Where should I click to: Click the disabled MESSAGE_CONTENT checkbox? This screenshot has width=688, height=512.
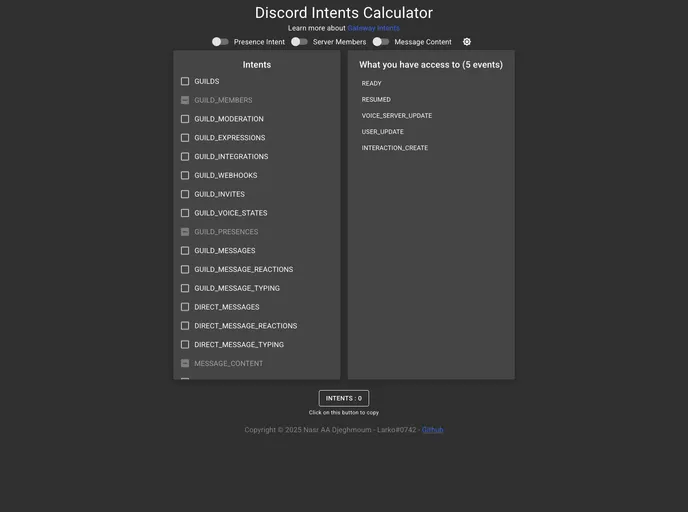(185, 363)
